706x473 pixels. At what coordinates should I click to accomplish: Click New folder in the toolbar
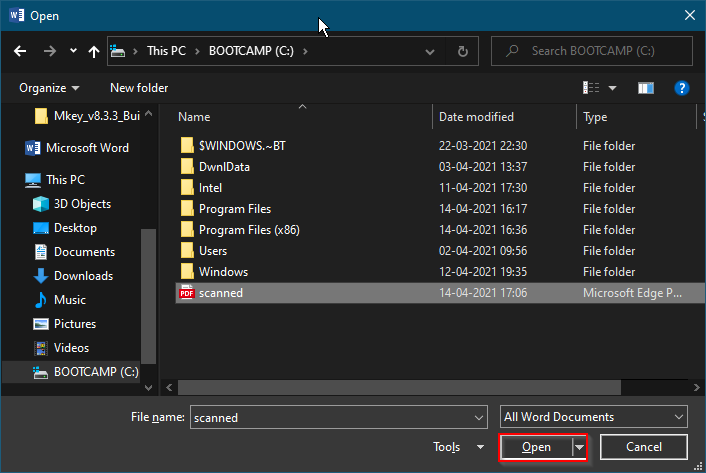[x=139, y=88]
